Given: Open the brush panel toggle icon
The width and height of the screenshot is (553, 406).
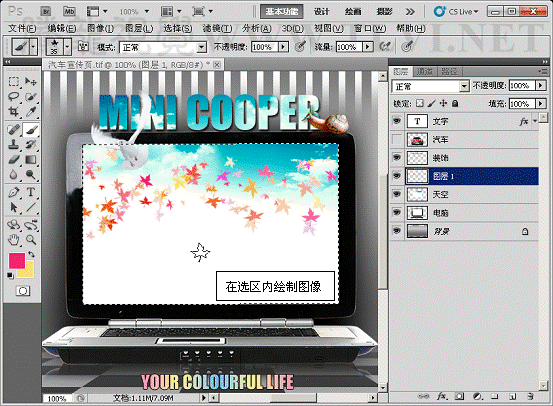Looking at the screenshot, I should [x=83, y=46].
